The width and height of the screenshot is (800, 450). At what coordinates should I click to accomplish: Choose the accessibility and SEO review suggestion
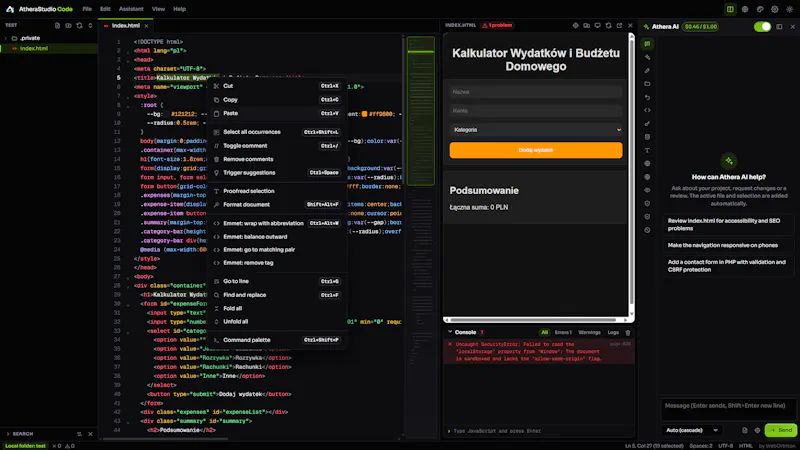(x=729, y=224)
